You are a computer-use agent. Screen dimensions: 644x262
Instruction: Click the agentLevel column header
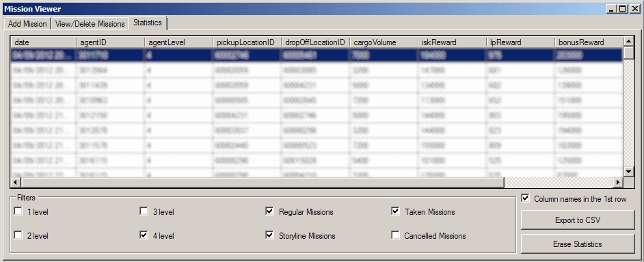click(x=178, y=42)
